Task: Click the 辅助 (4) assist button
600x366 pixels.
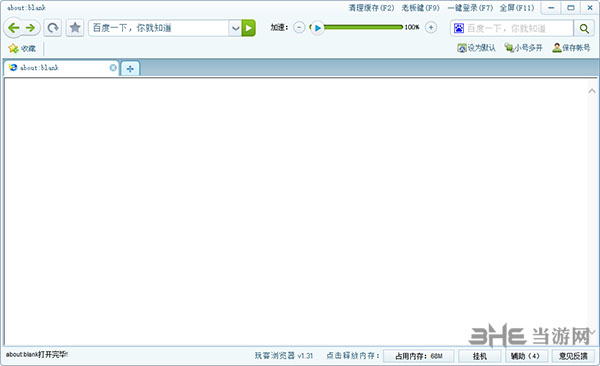Action: coord(527,356)
